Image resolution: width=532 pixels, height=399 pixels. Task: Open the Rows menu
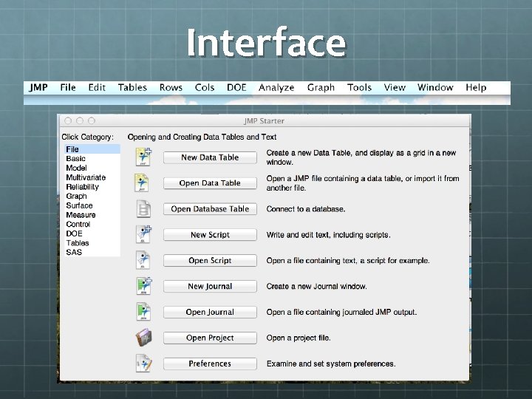[171, 87]
